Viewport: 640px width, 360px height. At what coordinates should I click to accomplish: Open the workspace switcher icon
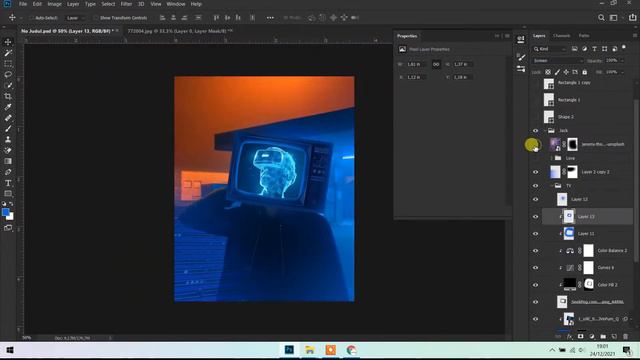click(613, 18)
